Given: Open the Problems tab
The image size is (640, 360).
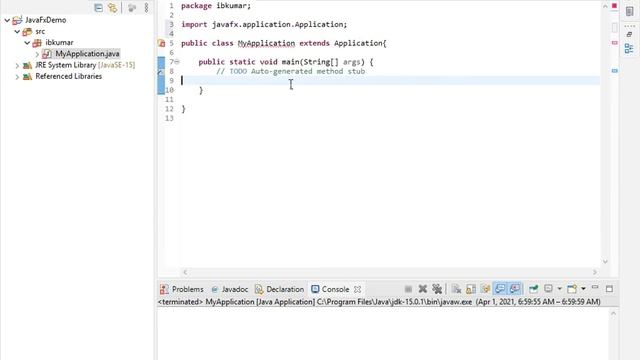Looking at the screenshot, I should (x=182, y=289).
